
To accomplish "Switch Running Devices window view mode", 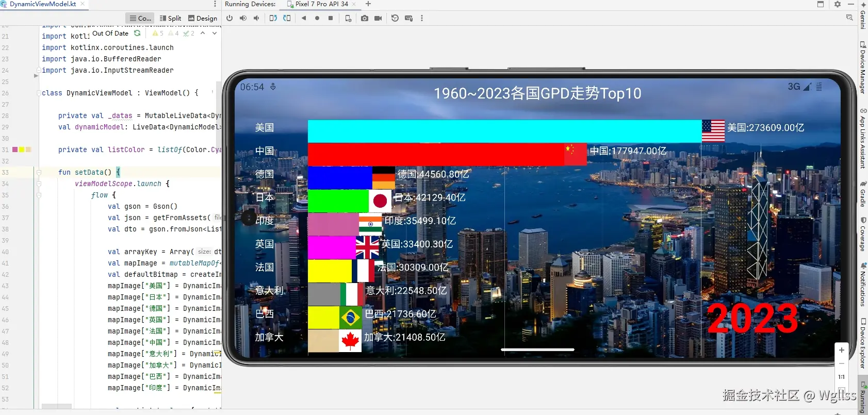I will tap(821, 4).
